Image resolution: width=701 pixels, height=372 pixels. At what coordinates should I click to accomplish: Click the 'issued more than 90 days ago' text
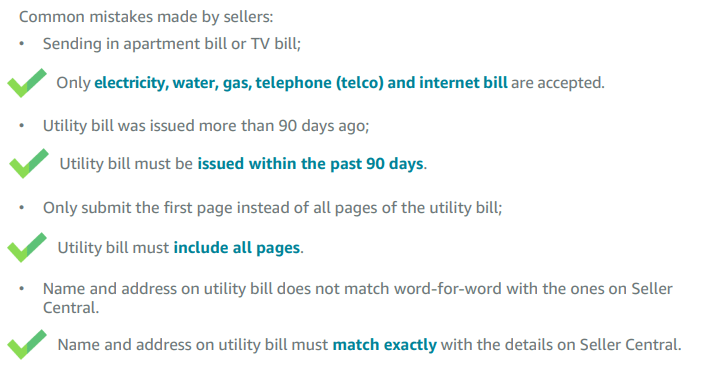pos(259,126)
